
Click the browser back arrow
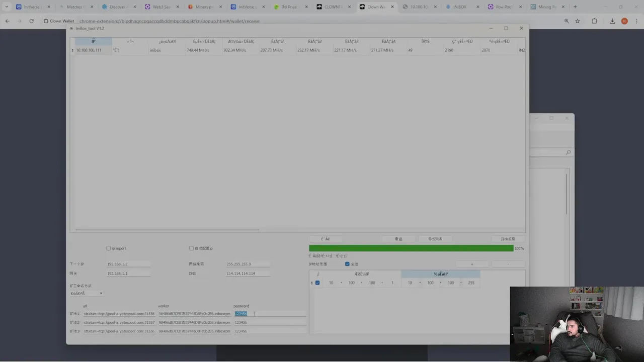[7, 21]
